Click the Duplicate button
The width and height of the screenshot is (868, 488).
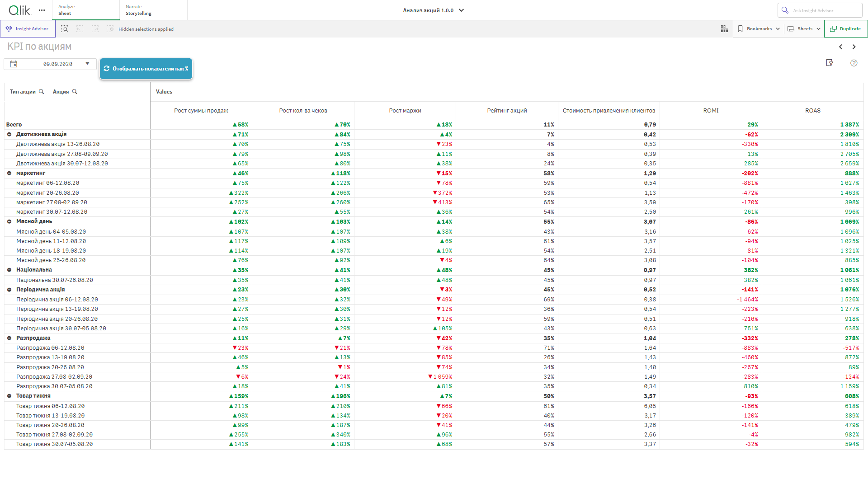click(845, 29)
